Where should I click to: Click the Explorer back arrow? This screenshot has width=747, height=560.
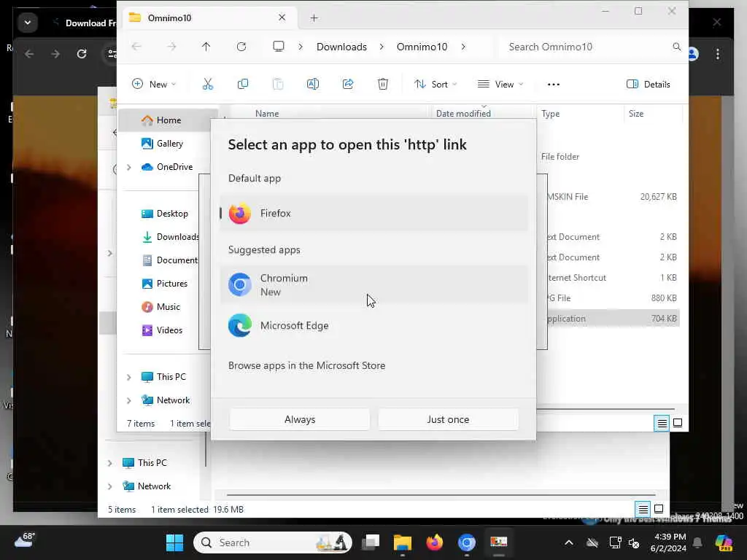click(136, 47)
